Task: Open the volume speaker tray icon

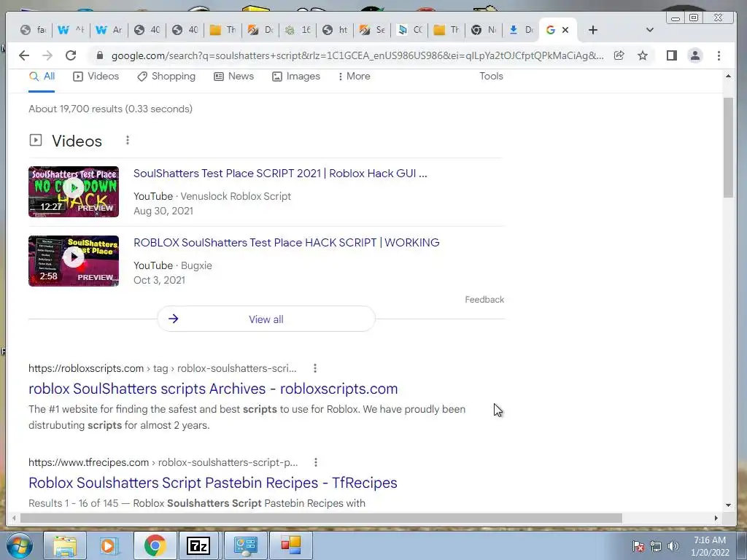Action: coord(673,546)
